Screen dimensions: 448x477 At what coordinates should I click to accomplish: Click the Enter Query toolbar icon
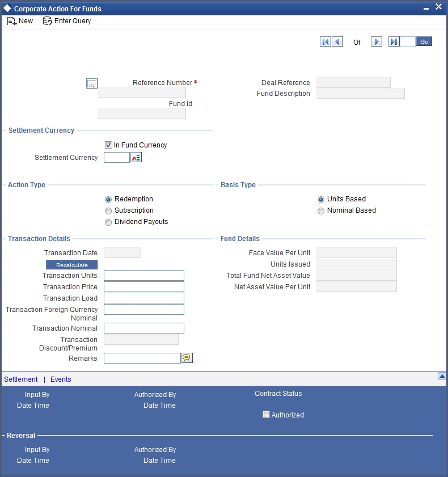pos(47,21)
